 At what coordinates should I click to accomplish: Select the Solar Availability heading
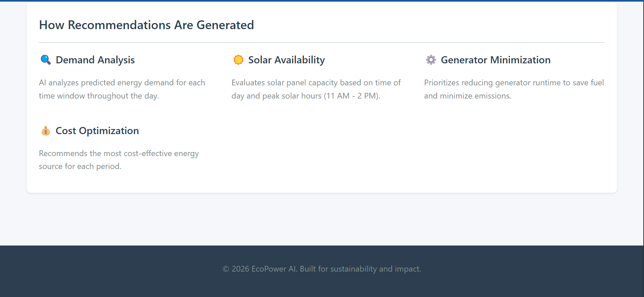[286, 60]
